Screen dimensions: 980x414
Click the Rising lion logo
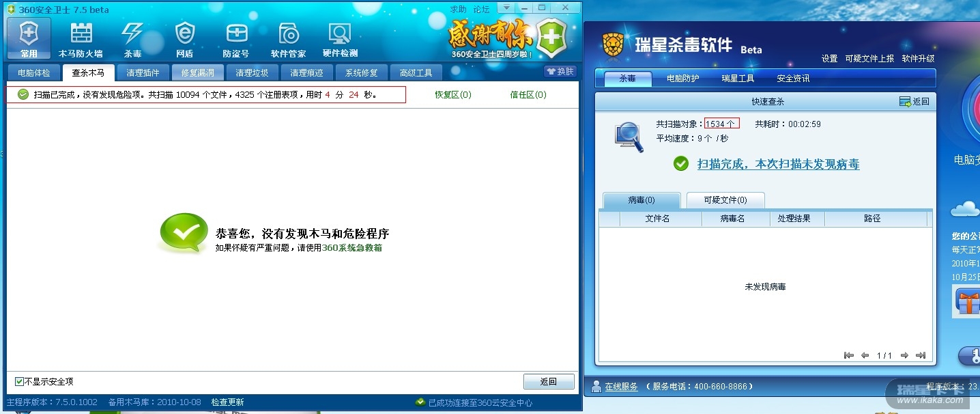[x=613, y=45]
